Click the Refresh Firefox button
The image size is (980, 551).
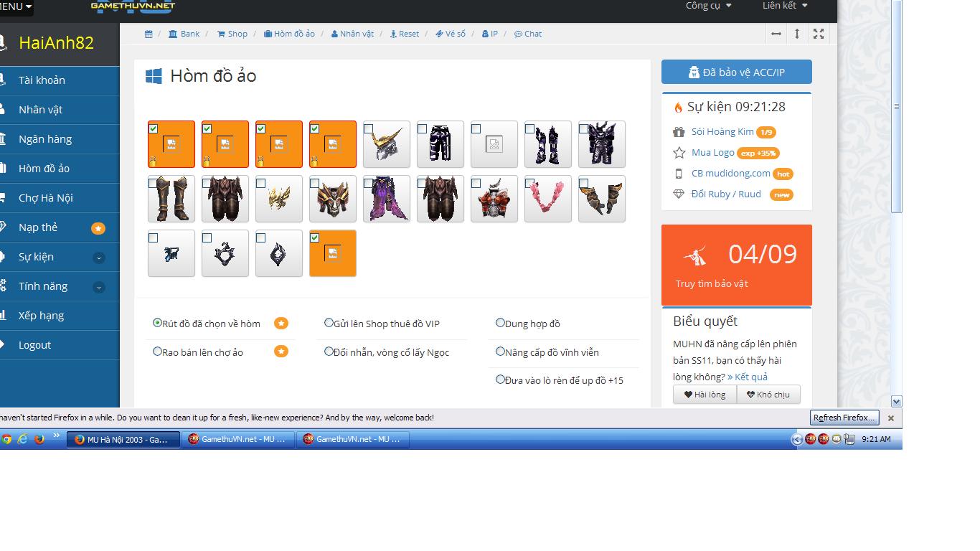coord(844,418)
